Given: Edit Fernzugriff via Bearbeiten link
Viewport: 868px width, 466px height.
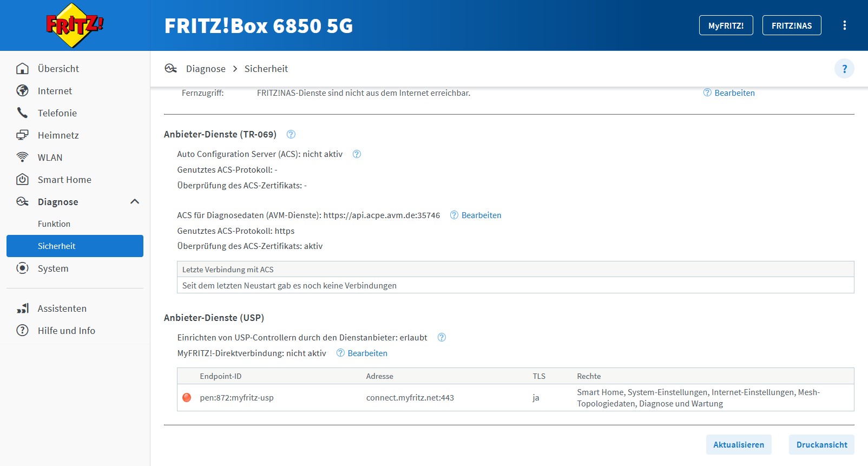Looking at the screenshot, I should pos(734,93).
